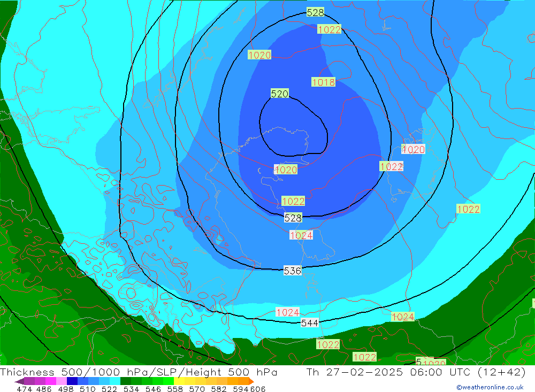Click the 1024 label left of 544
Image resolution: width=535 pixels, height=392 pixels.
tap(288, 312)
